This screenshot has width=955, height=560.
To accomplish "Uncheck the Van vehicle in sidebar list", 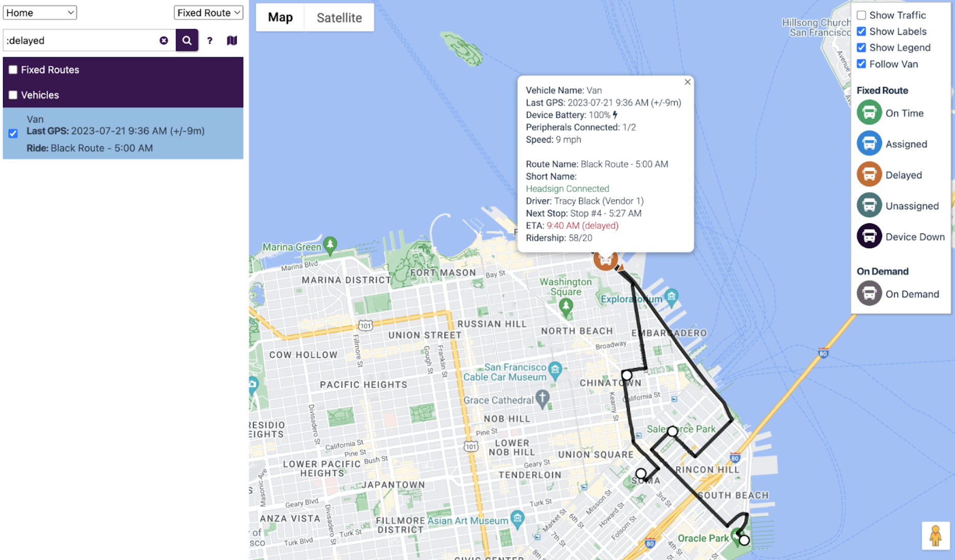I will [13, 133].
